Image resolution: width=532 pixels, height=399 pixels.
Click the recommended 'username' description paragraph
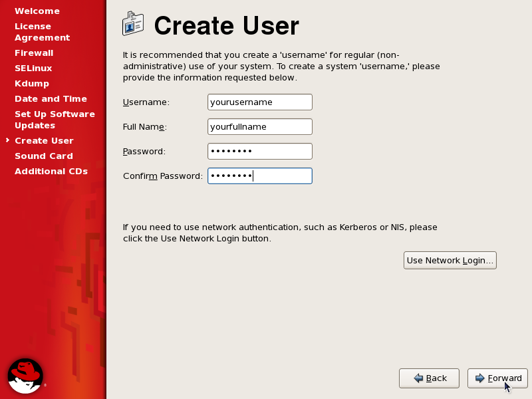tap(281, 66)
